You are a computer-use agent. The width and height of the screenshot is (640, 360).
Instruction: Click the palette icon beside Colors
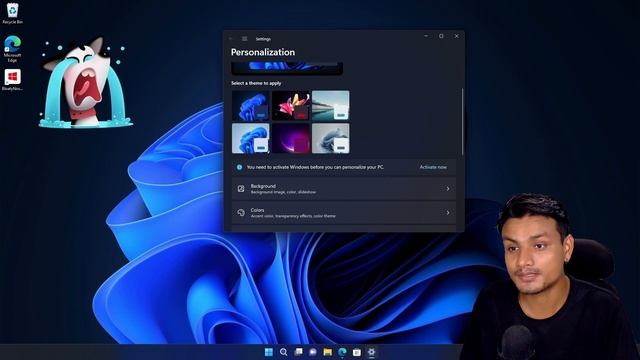click(x=241, y=213)
